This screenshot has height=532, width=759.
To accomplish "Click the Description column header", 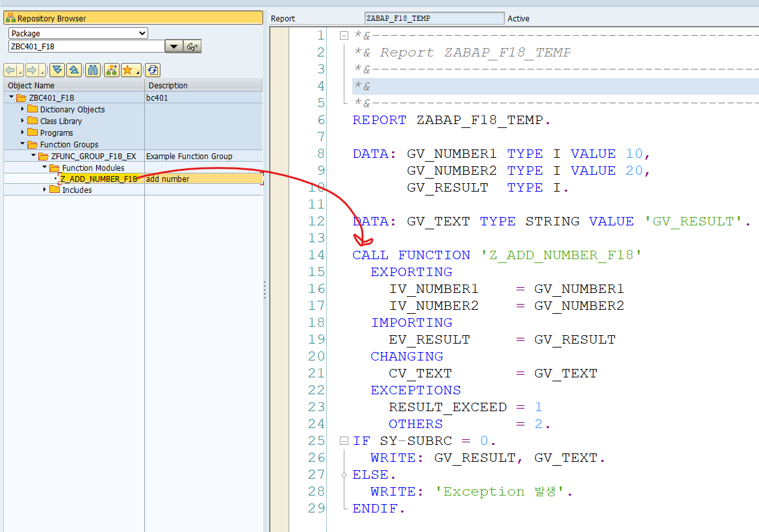I will 204,85.
